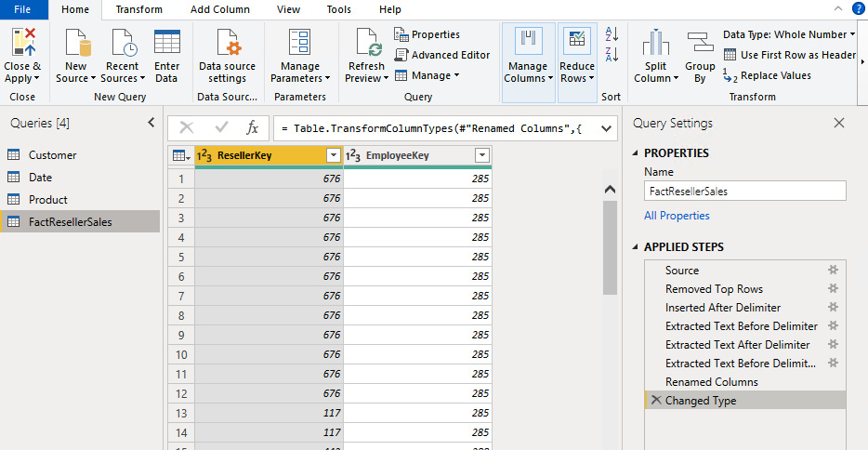Open the Data Type: Whole Number dropdown
868x450 pixels.
[789, 34]
